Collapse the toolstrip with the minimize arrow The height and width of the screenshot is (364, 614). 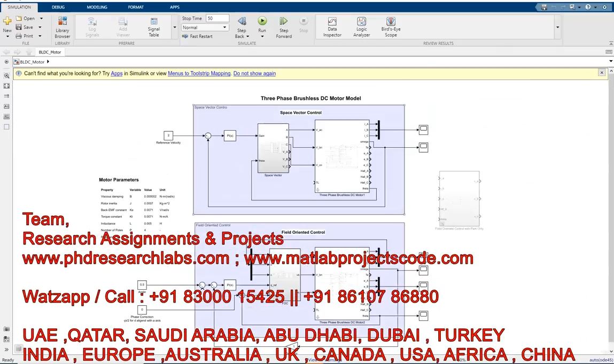tap(611, 43)
